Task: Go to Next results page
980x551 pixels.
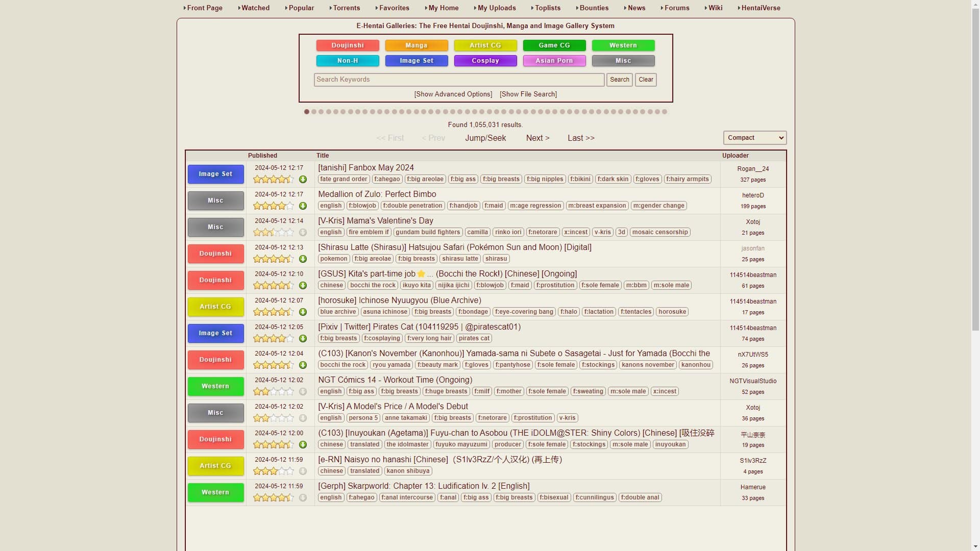Action: coord(537,138)
